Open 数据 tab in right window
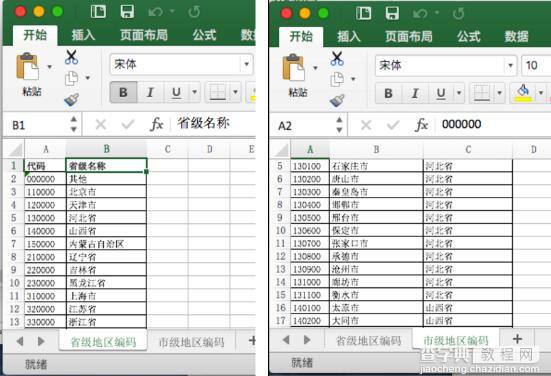The width and height of the screenshot is (551, 376). tap(517, 36)
